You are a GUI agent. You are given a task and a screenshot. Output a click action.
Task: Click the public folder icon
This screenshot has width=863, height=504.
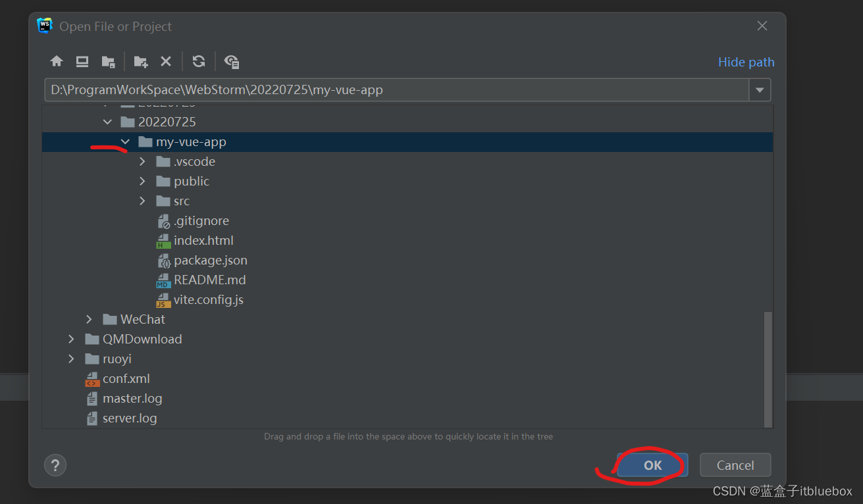[x=163, y=181]
